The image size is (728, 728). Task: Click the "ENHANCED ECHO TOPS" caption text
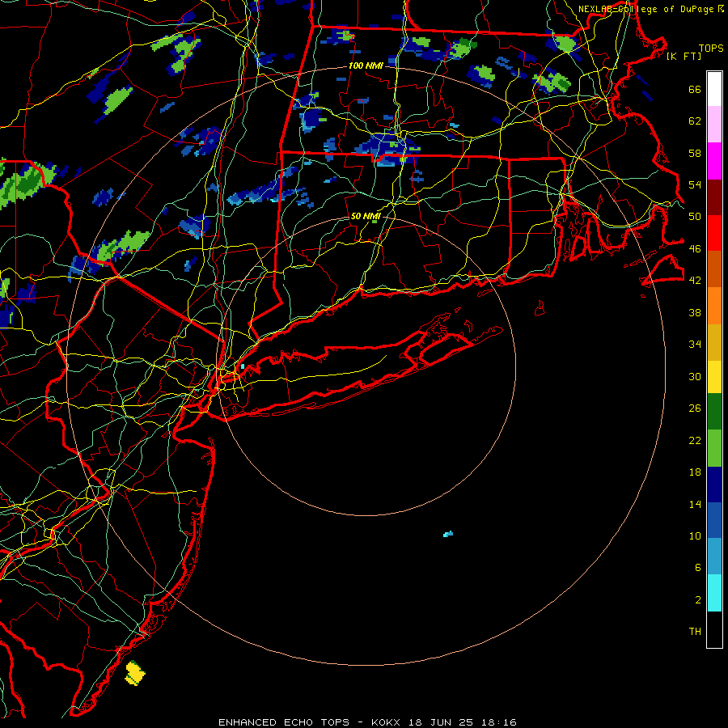coord(284,722)
